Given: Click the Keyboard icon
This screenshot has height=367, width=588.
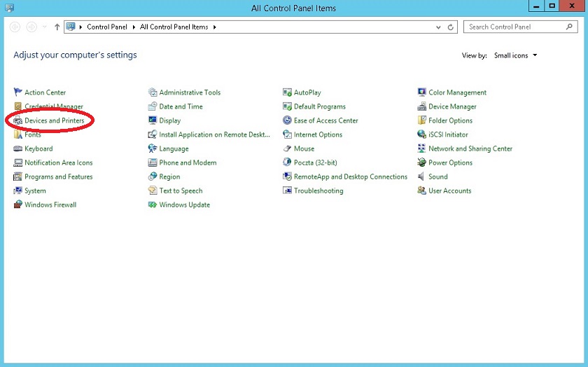Looking at the screenshot, I should coord(17,148).
